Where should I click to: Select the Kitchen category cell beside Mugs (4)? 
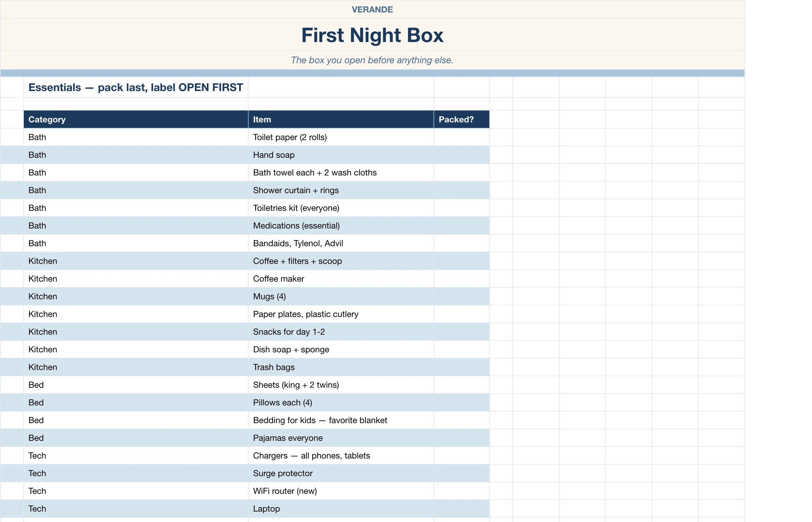(136, 296)
